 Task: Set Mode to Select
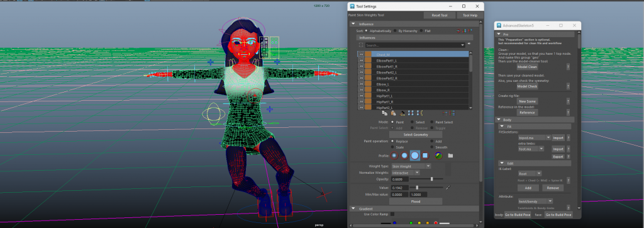click(x=412, y=122)
